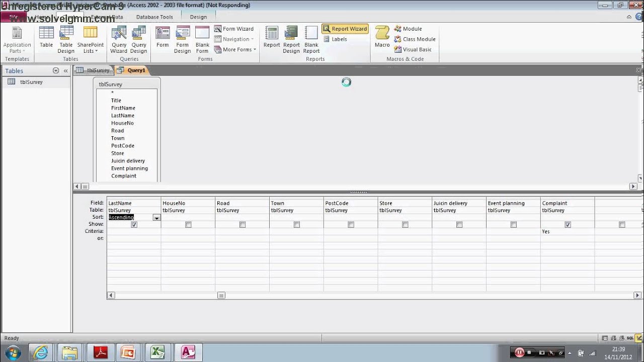Switch to tblSurvey document tab
644x362 pixels.
pyautogui.click(x=93, y=70)
